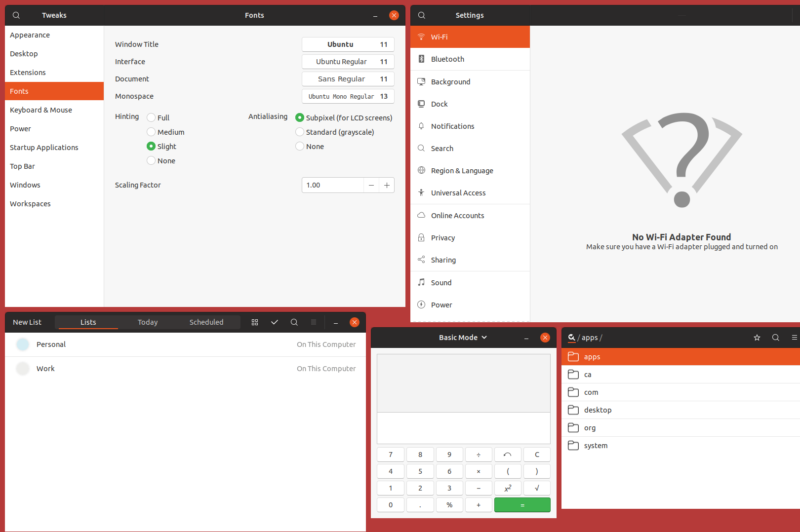Click the square root button in Calculator
The image size is (800, 532).
point(537,488)
